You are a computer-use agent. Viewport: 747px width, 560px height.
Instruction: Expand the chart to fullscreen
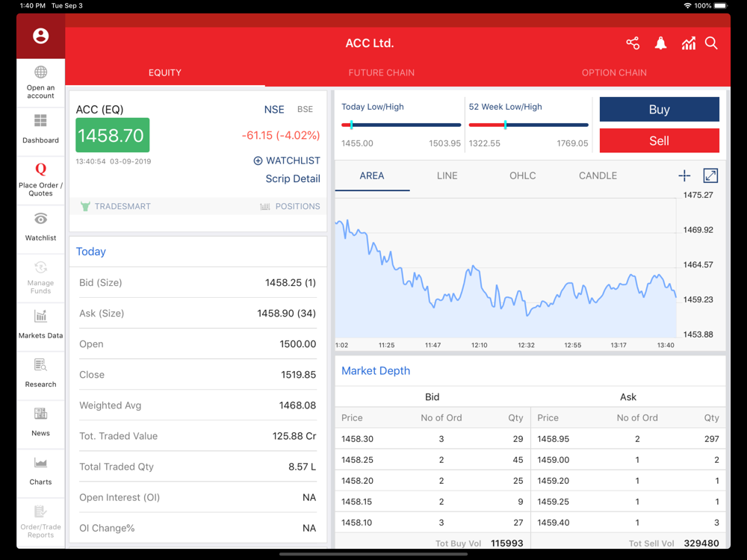(x=710, y=175)
